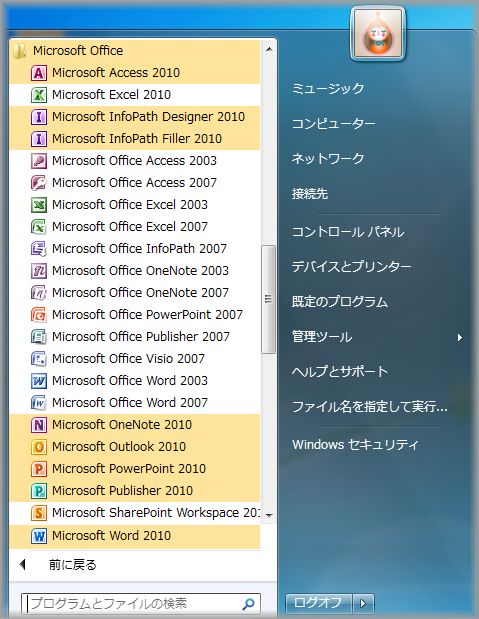
Task: Open コンピューター
Action: [x=333, y=124]
